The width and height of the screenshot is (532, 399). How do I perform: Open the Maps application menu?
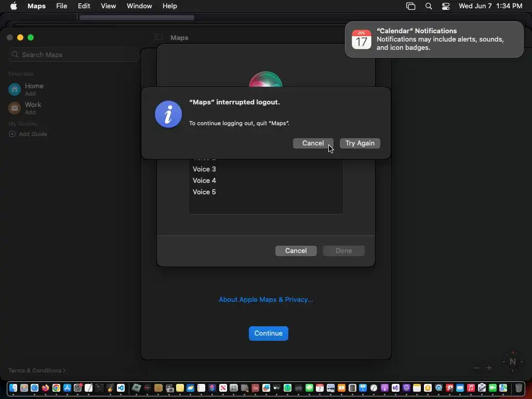tap(37, 6)
